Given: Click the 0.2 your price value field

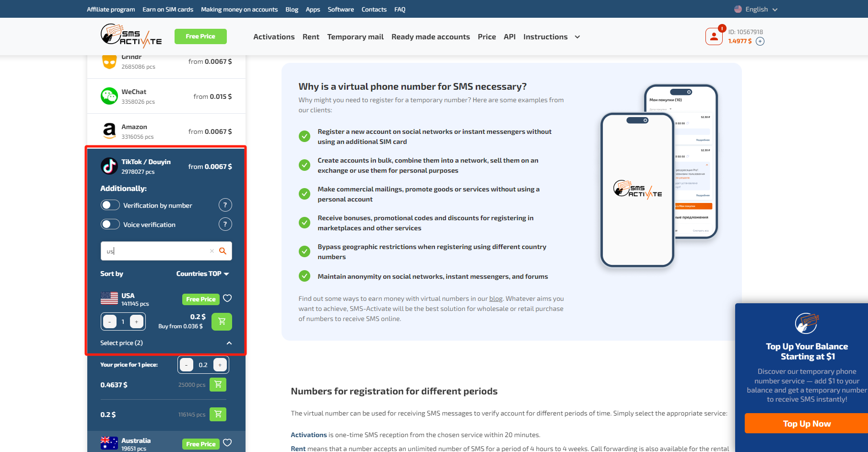Looking at the screenshot, I should point(203,365).
